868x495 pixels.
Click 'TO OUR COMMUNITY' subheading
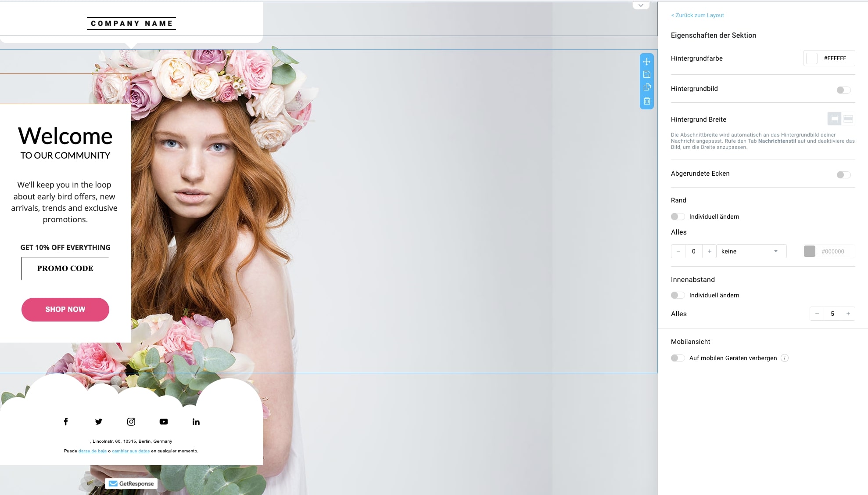point(65,155)
